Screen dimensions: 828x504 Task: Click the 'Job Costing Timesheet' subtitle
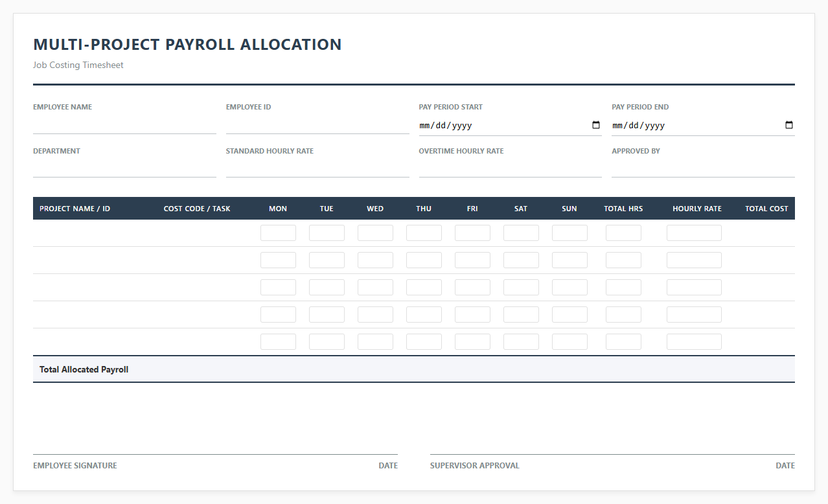coord(78,65)
